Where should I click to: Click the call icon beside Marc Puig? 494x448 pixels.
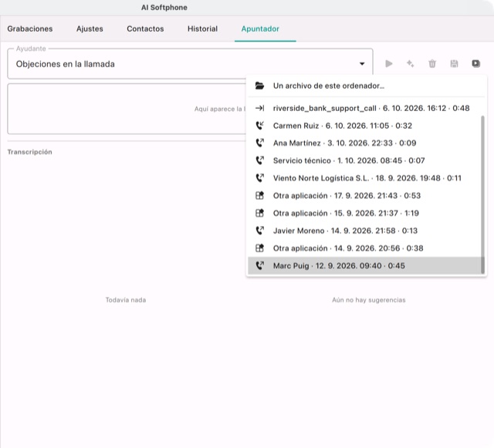click(259, 266)
